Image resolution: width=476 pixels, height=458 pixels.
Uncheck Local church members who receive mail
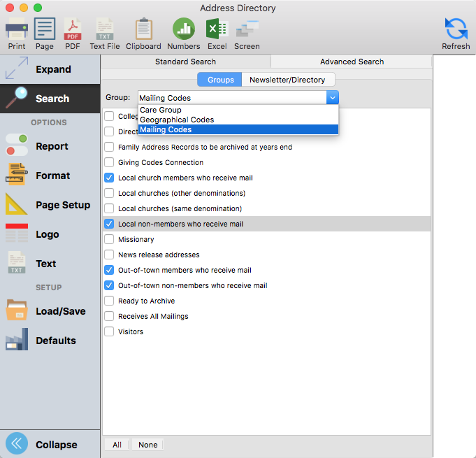[x=109, y=178]
